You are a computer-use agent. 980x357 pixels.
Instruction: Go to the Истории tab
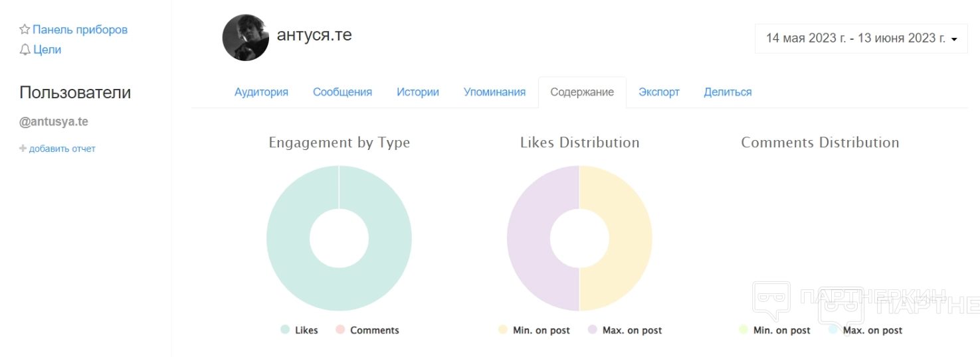point(418,92)
